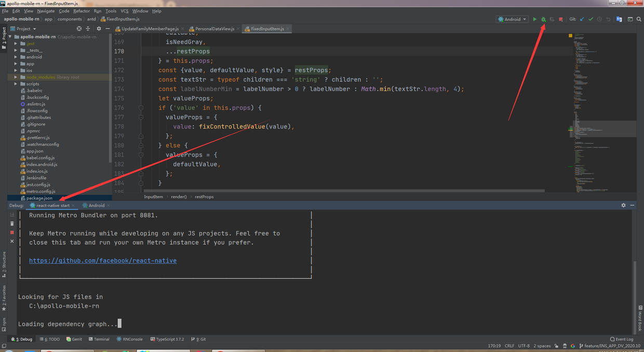Switch to PersonalDataView.js tab
644x352 pixels.
pyautogui.click(x=214, y=29)
